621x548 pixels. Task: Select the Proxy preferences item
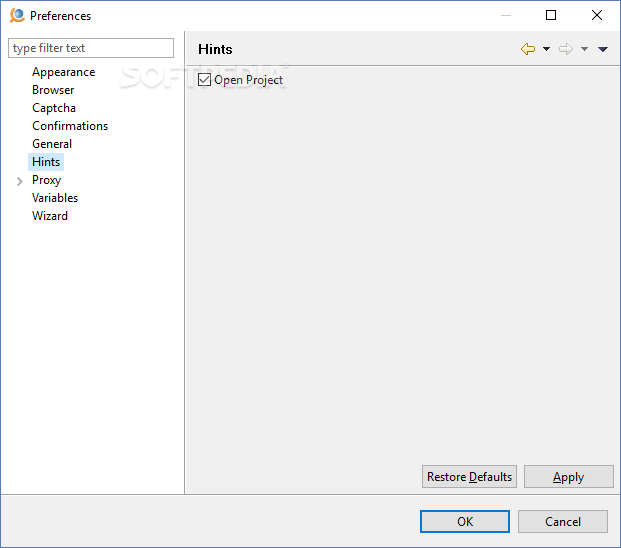point(46,180)
